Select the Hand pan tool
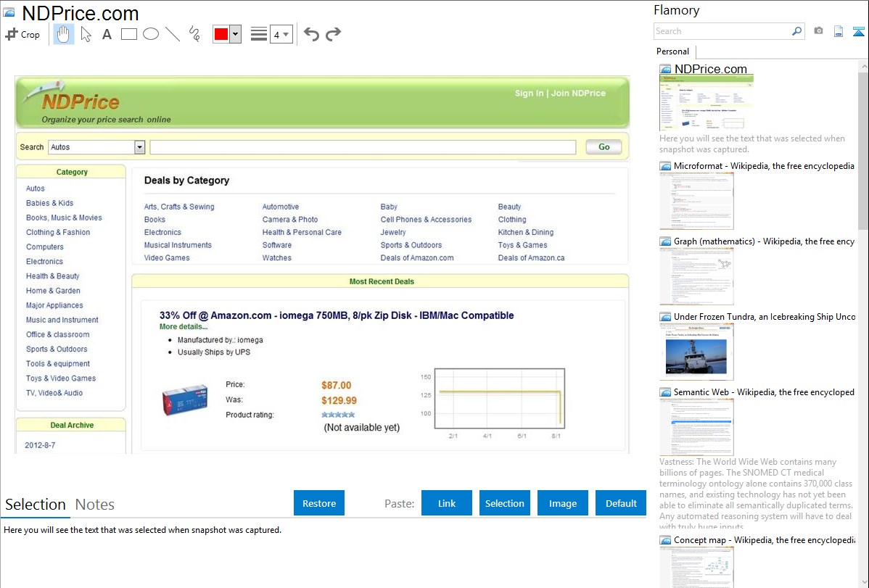The height and width of the screenshot is (588, 869). coord(63,34)
